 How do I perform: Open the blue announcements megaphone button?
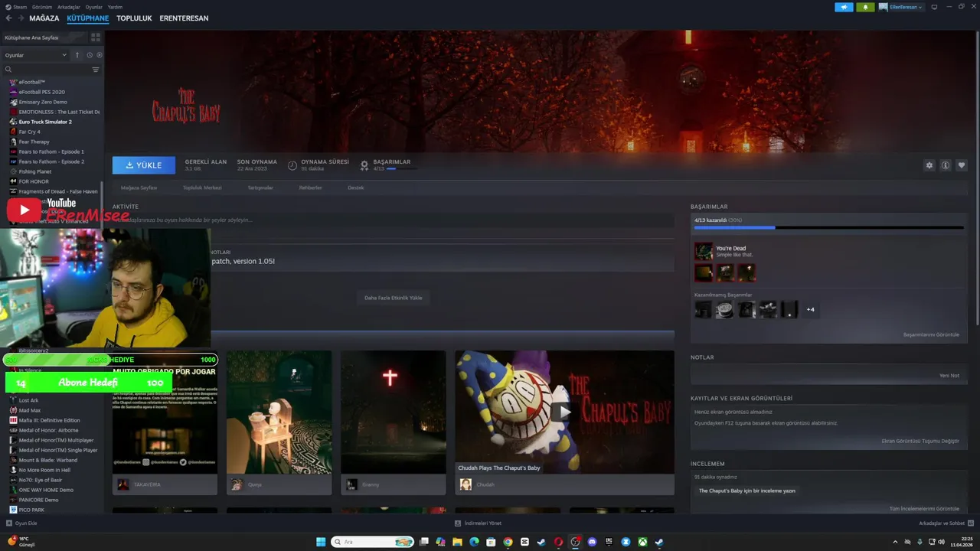click(844, 7)
